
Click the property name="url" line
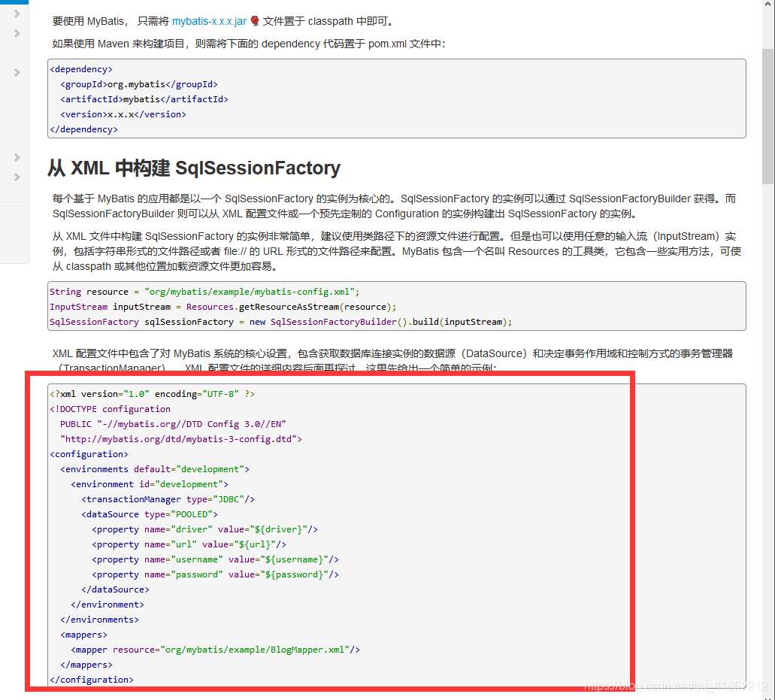[x=189, y=544]
